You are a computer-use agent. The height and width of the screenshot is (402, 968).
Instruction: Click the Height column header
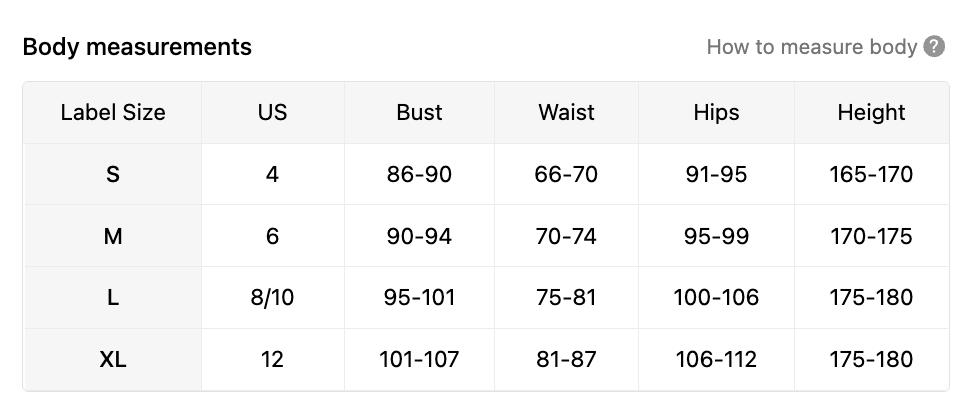pos(871,113)
